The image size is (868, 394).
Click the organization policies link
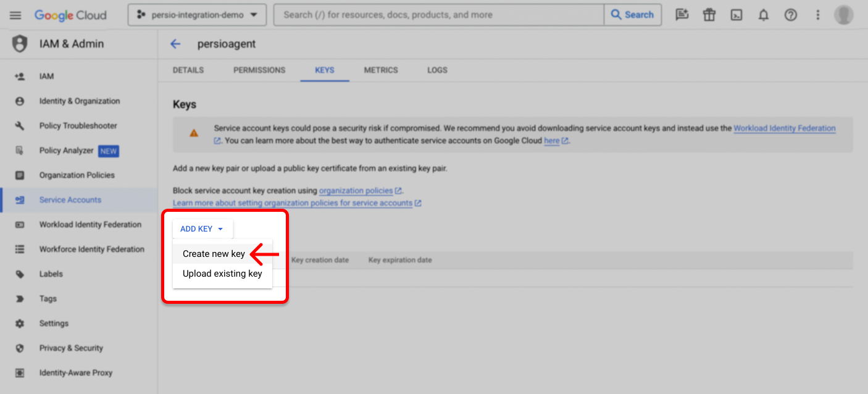[x=356, y=191]
